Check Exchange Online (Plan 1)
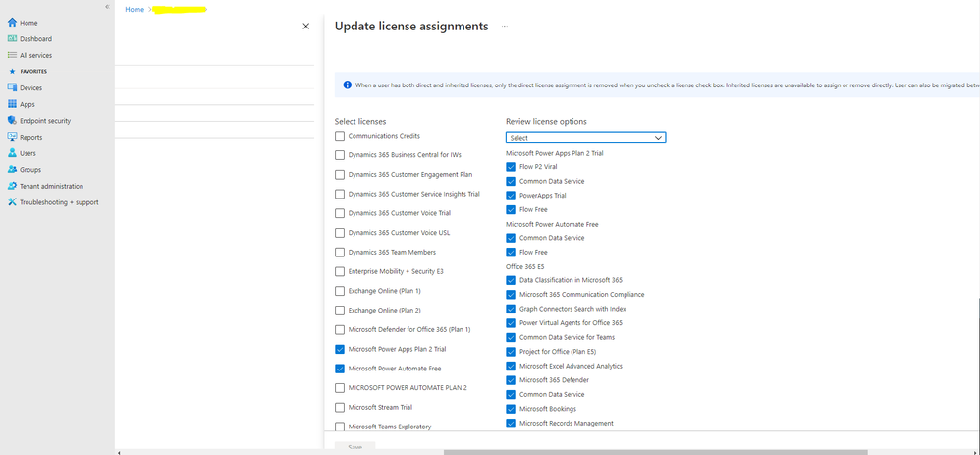980x455 pixels. click(x=340, y=291)
